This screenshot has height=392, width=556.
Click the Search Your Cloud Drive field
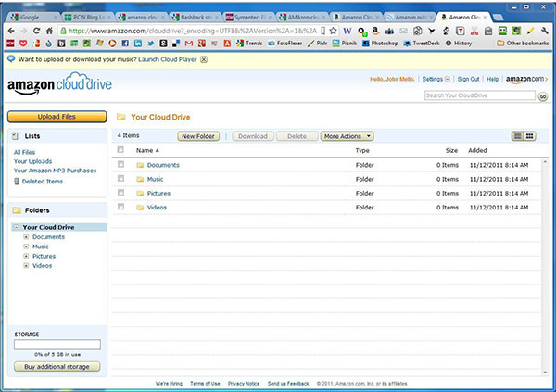pyautogui.click(x=480, y=95)
